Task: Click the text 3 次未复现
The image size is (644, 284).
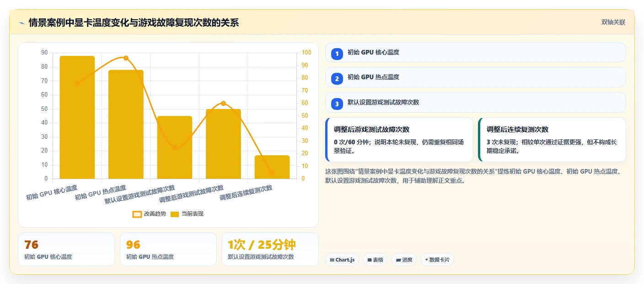Action: [x=501, y=142]
